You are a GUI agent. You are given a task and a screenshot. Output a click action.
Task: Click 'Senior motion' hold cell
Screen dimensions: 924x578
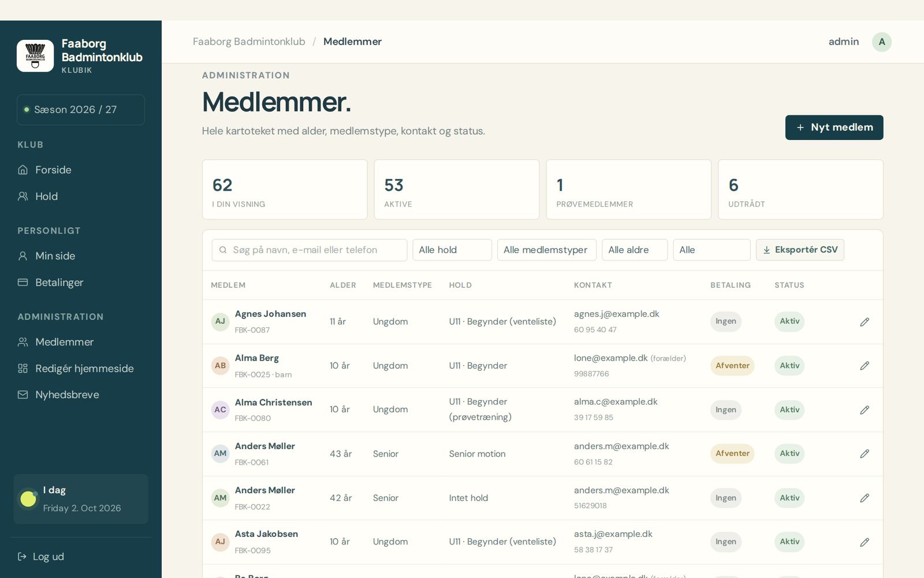point(478,454)
